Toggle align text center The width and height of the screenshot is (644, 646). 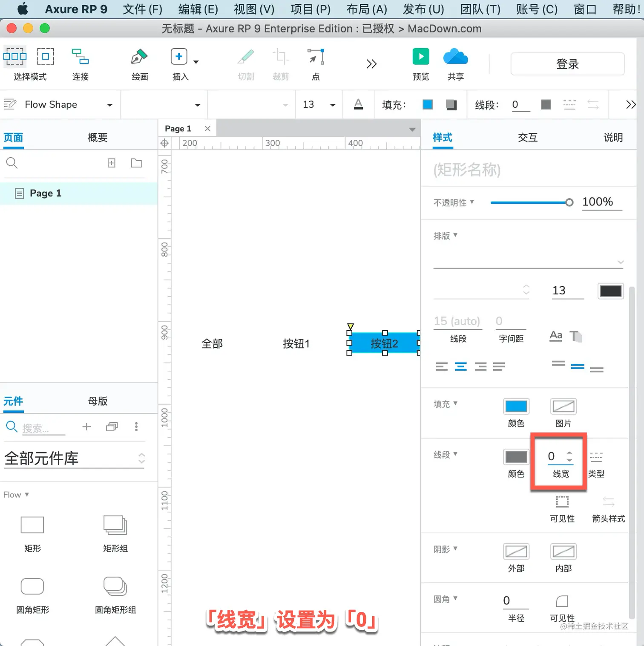(460, 366)
